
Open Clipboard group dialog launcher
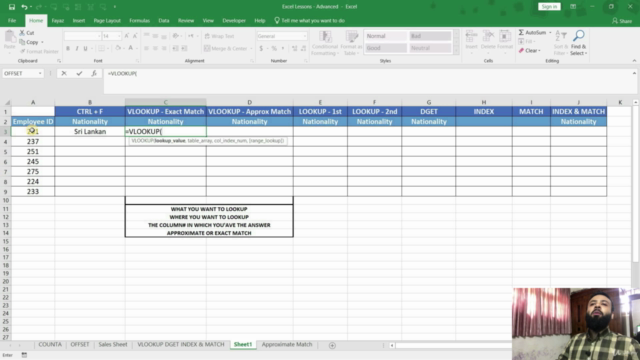59,61
